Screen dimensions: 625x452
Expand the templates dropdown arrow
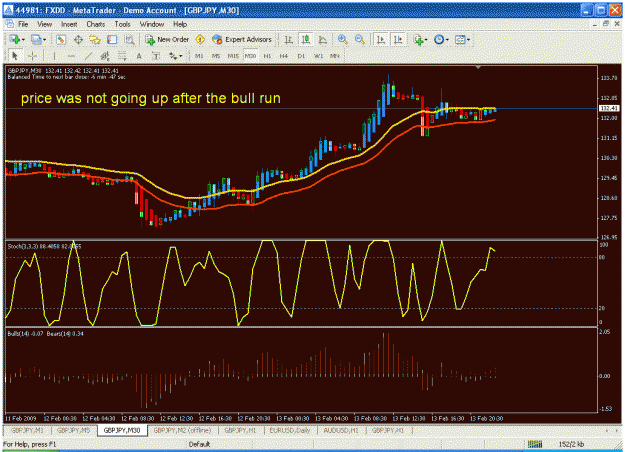468,40
